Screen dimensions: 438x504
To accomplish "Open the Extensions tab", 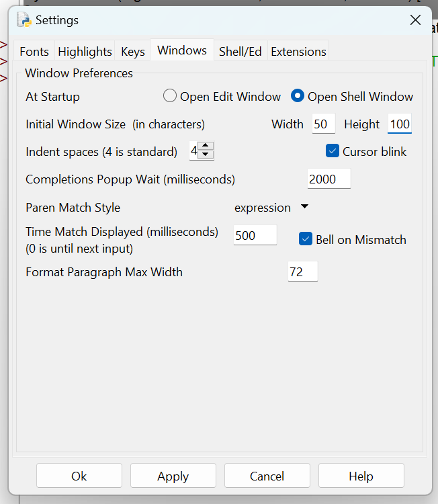I will pyautogui.click(x=298, y=52).
